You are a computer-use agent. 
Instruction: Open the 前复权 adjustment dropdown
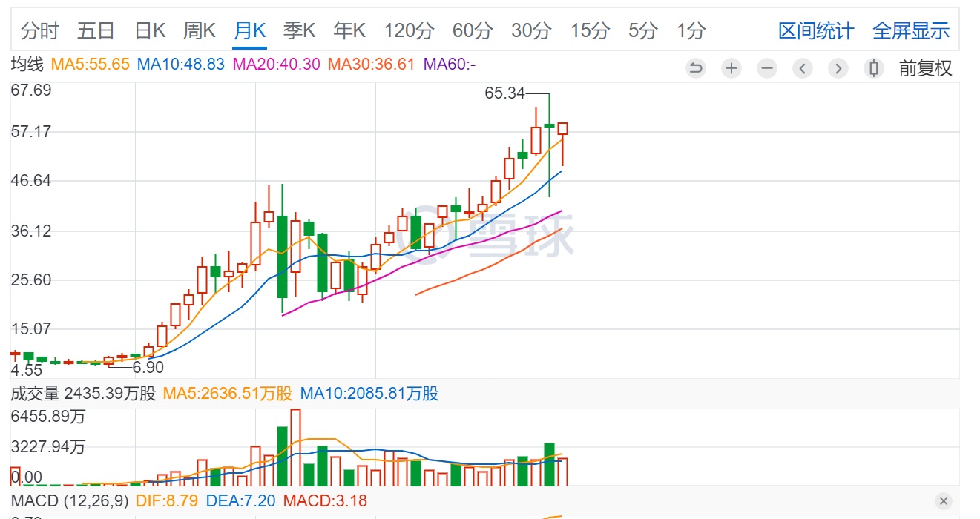(925, 69)
